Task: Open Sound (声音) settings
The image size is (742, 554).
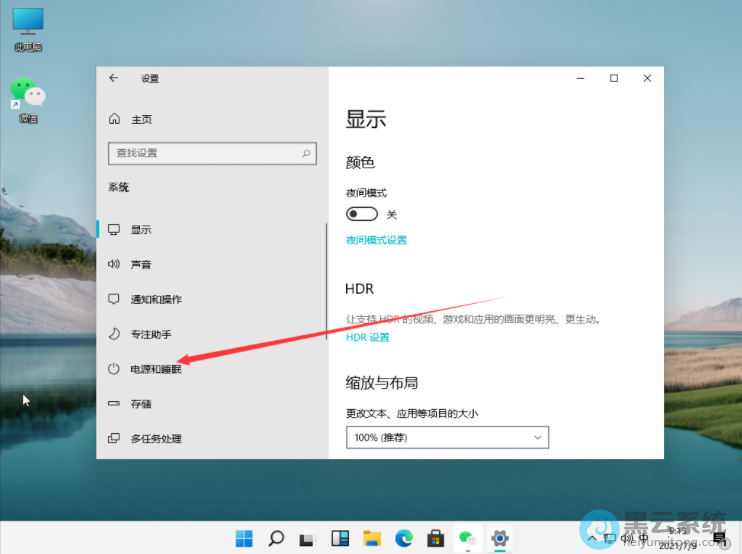Action: tap(140, 264)
